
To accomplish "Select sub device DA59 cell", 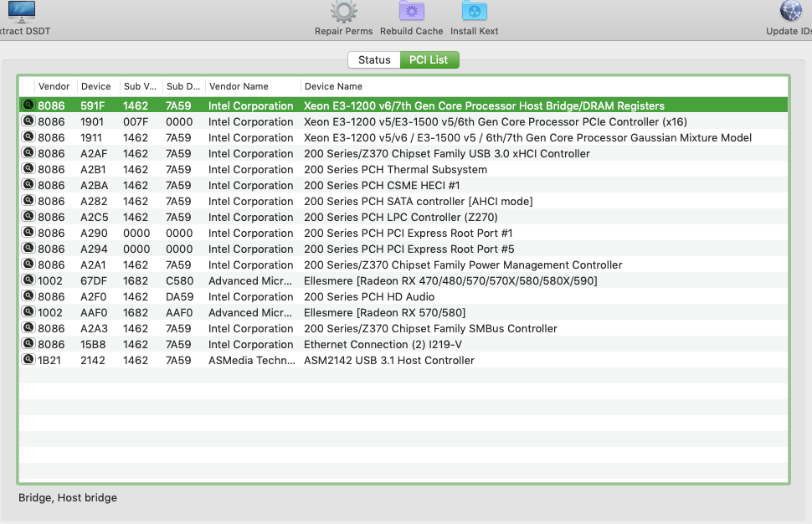I will point(180,296).
